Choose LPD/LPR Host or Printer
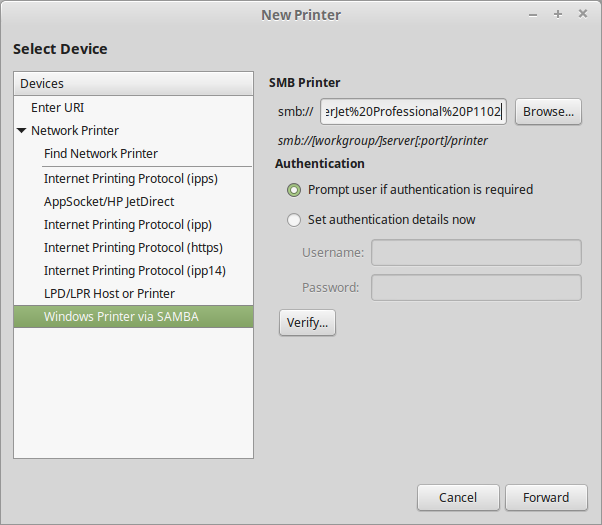 click(x=109, y=293)
